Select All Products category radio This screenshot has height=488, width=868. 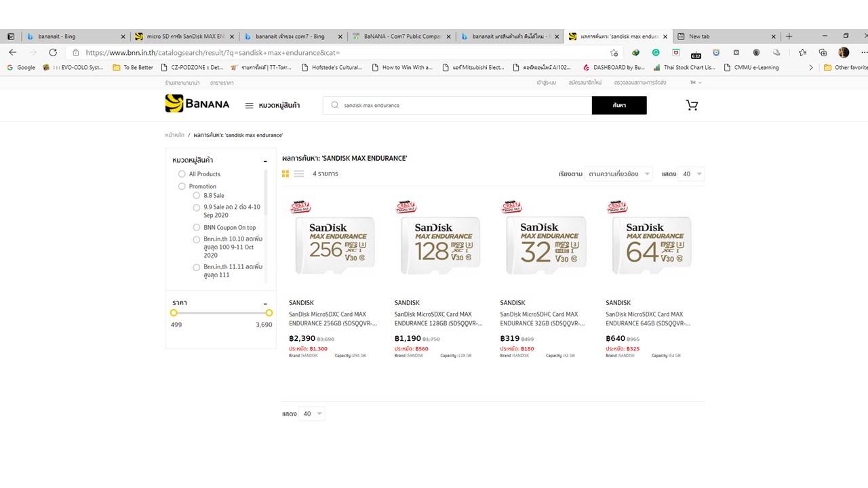pos(182,174)
